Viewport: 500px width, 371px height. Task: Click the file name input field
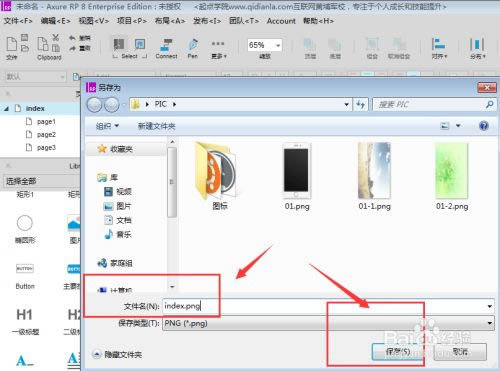(x=328, y=306)
